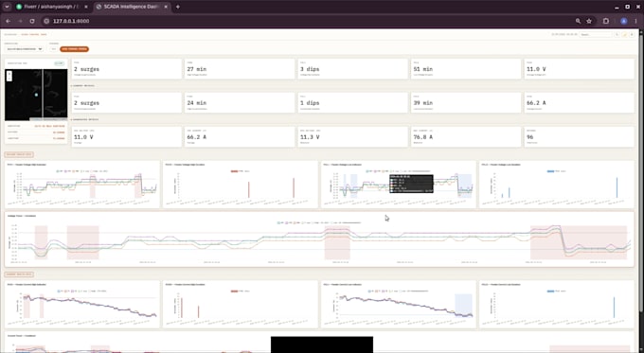
Task: Open the substation selector dropdown
Action: click(24, 49)
